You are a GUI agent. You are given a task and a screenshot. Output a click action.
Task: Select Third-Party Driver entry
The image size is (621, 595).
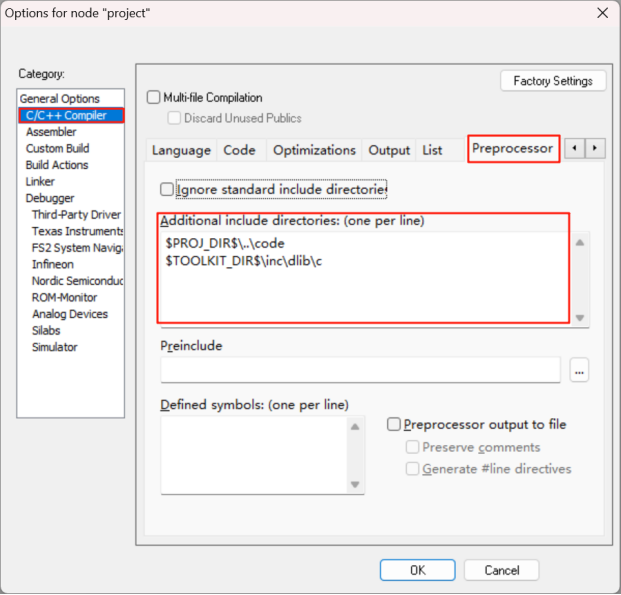[x=76, y=214]
